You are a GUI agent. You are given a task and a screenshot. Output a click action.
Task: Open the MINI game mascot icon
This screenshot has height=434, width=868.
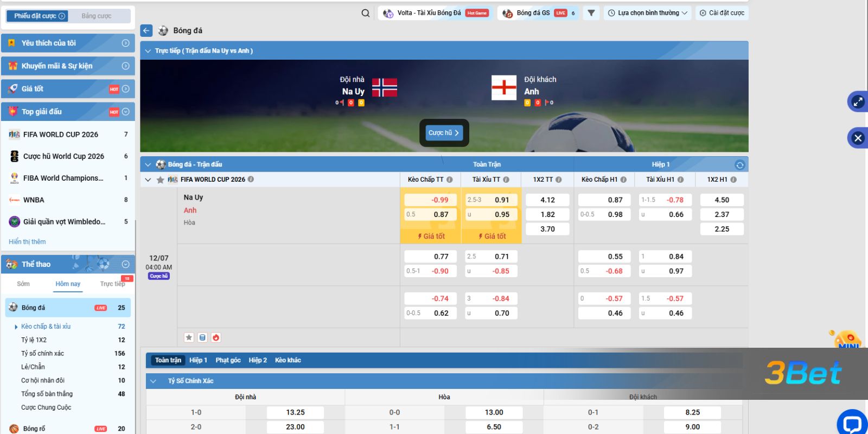846,340
